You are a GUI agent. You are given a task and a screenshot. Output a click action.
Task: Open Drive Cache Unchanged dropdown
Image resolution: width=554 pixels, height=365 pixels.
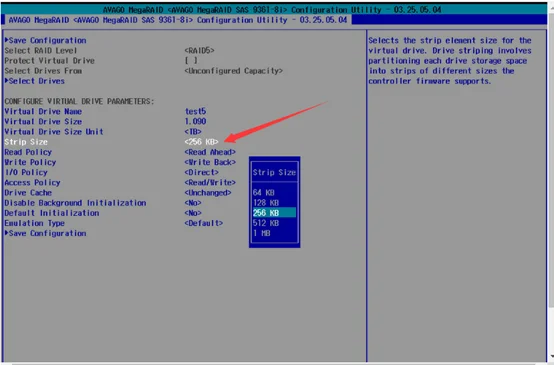tap(208, 193)
